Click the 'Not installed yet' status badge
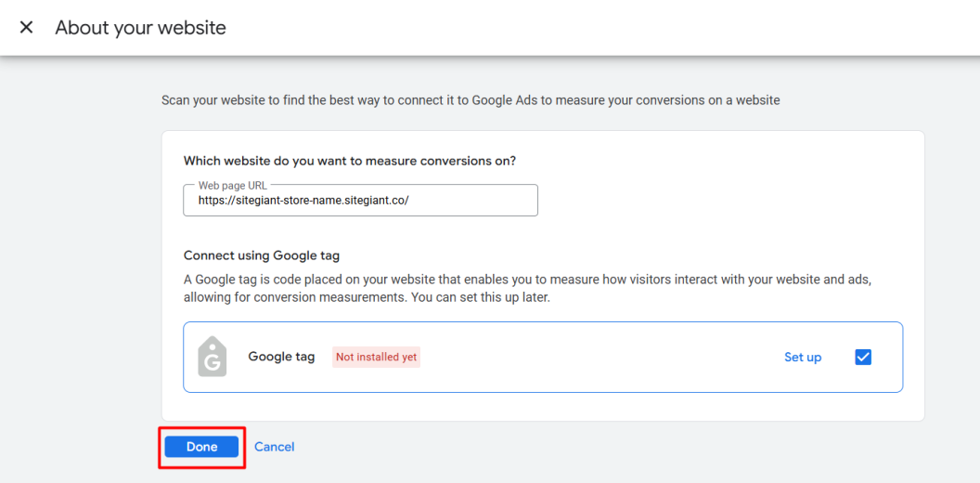This screenshot has width=980, height=483. 376,357
